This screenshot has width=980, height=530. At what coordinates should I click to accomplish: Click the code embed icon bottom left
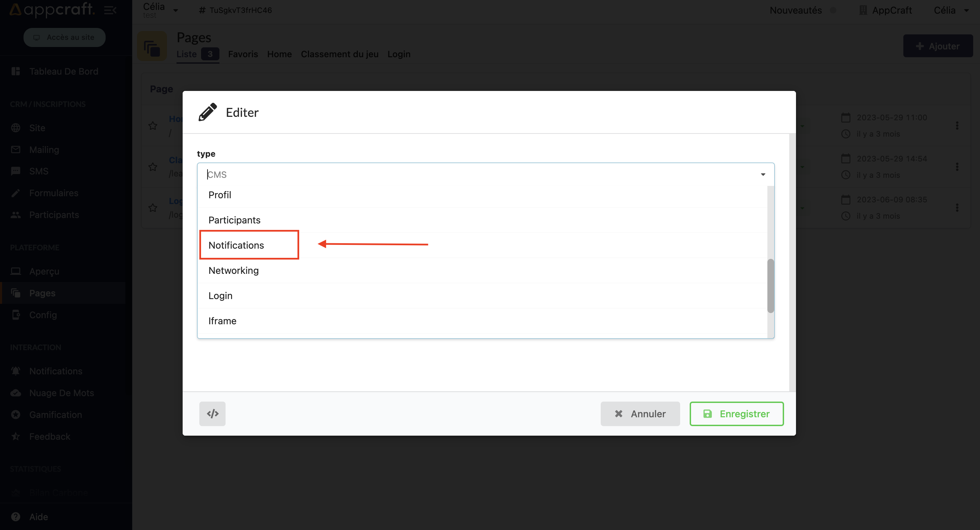[x=212, y=413]
